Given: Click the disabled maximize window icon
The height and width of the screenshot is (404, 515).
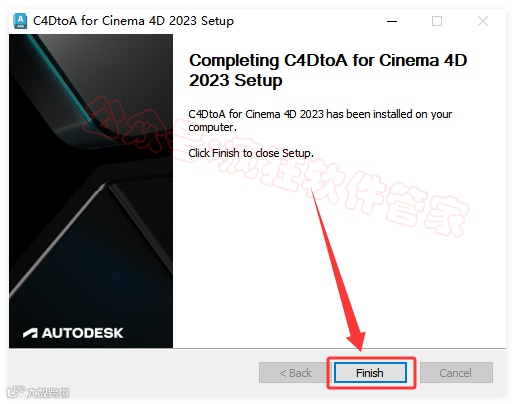Looking at the screenshot, I should pyautogui.click(x=437, y=21).
